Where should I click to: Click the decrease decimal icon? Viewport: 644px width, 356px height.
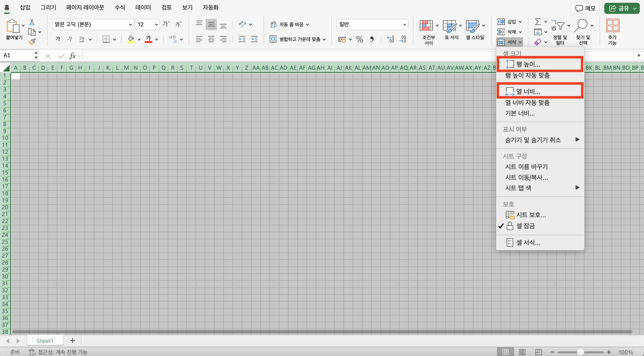[403, 39]
